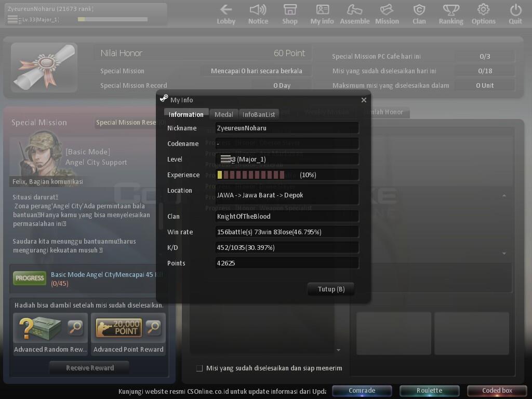Click the Win rate statistics text

coord(269,232)
